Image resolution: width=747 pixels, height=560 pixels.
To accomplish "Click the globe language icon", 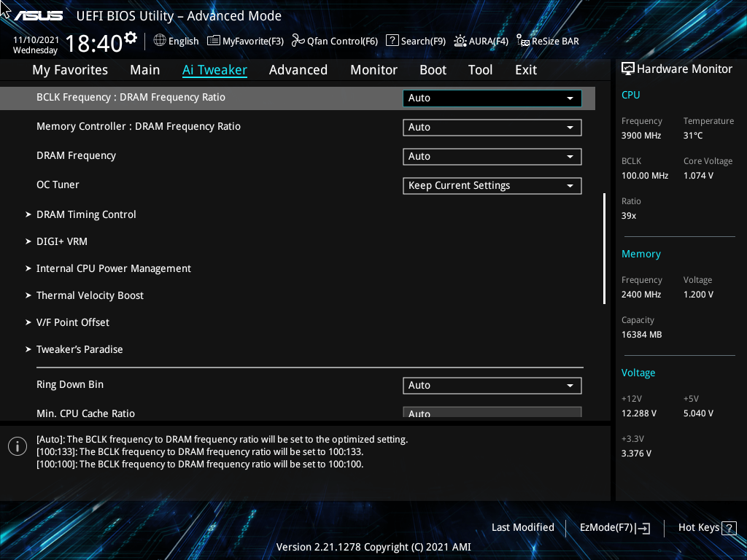I will pyautogui.click(x=160, y=41).
